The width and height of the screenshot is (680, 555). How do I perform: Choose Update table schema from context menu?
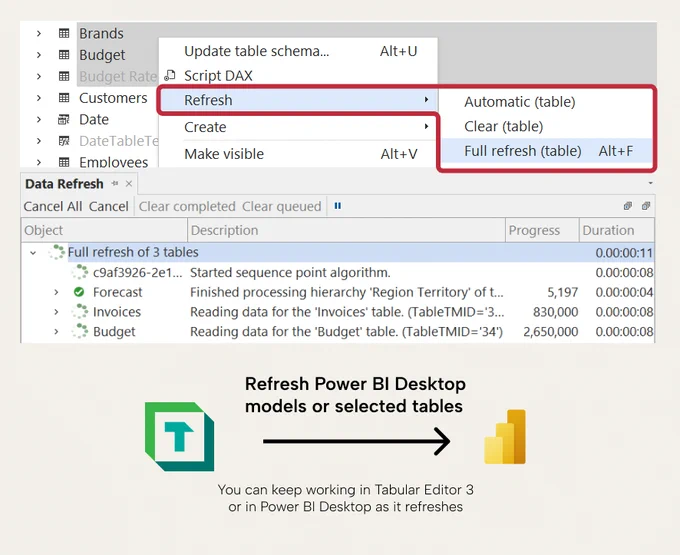pyautogui.click(x=298, y=51)
